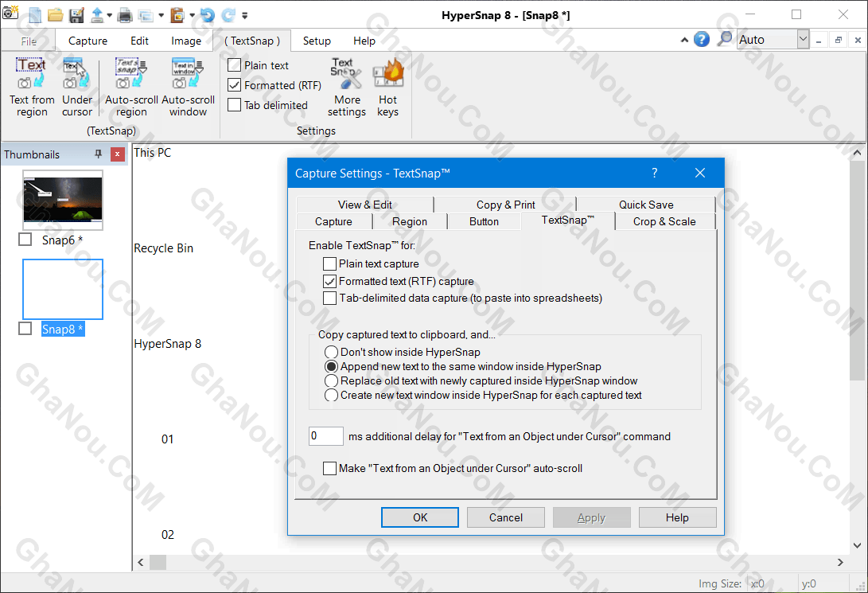The width and height of the screenshot is (868, 593).
Task: Confirm settings with the OK button
Action: [419, 517]
